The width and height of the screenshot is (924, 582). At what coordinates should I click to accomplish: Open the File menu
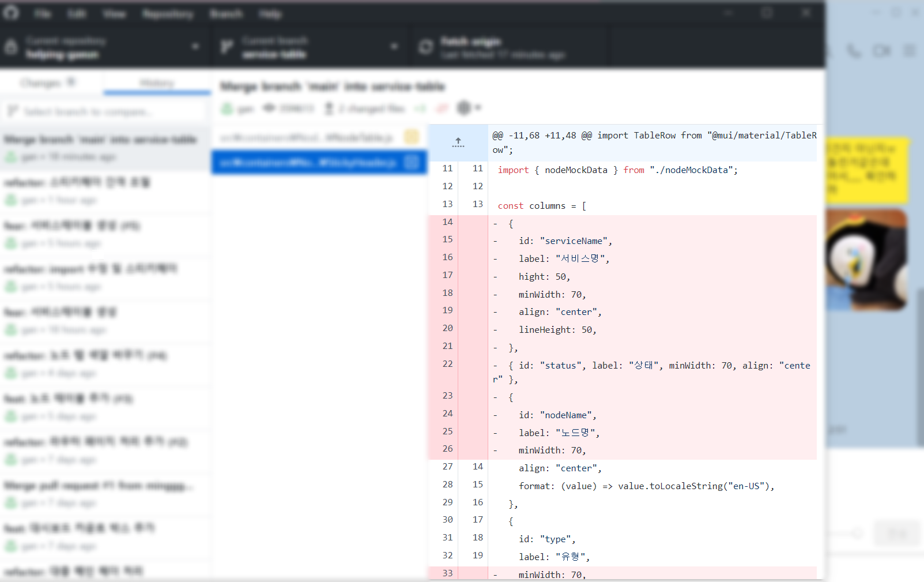pos(42,13)
